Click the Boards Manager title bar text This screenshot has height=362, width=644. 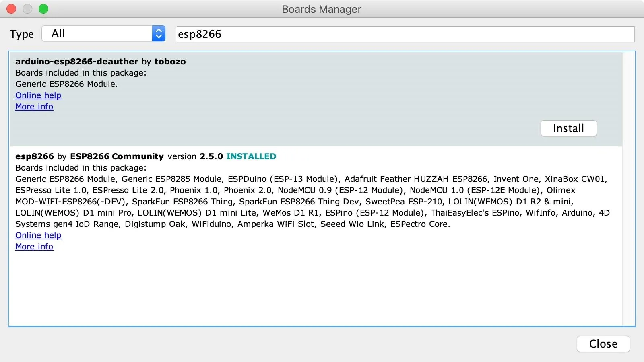click(322, 9)
